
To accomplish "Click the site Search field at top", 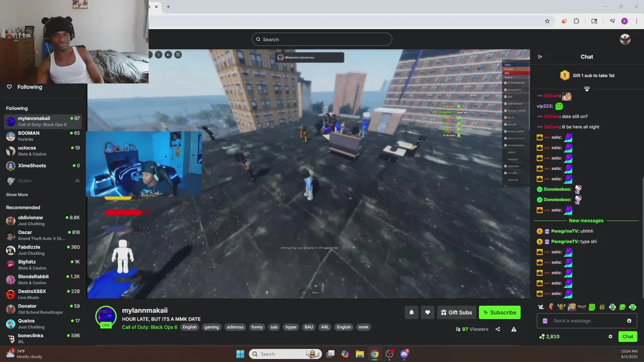I will [x=322, y=39].
